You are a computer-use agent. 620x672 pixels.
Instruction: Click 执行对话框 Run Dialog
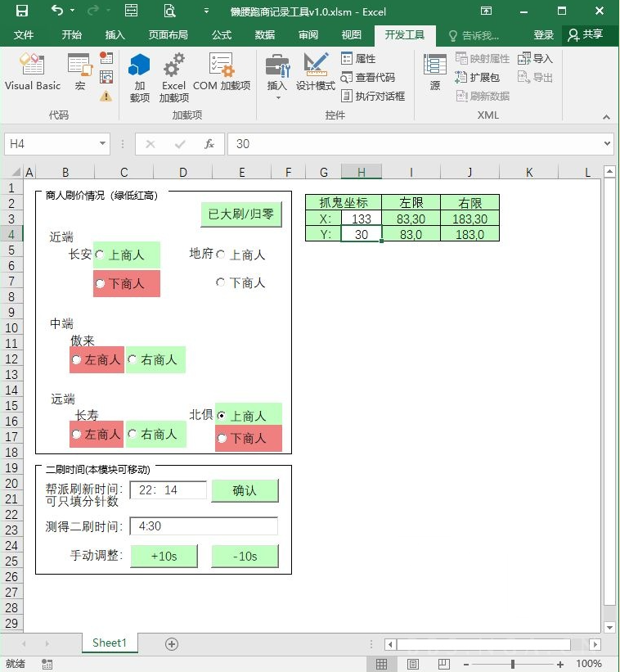coord(373,96)
